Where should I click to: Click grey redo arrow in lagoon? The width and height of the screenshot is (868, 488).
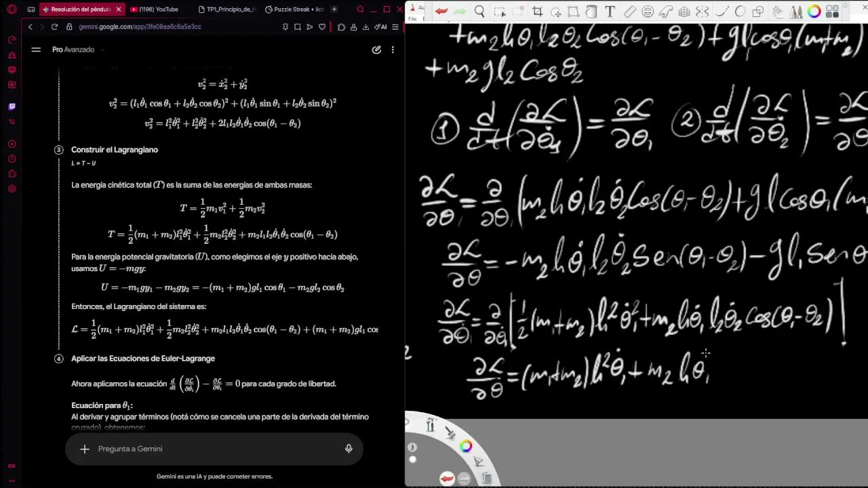click(x=464, y=479)
